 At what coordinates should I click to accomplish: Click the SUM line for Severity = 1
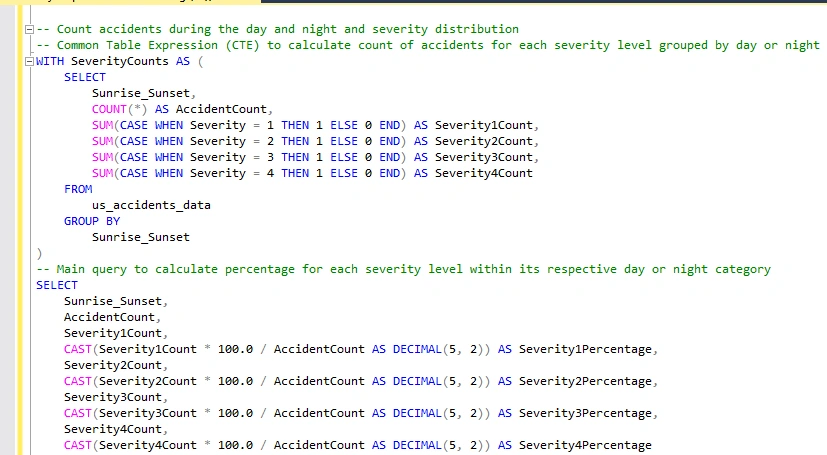[315, 125]
